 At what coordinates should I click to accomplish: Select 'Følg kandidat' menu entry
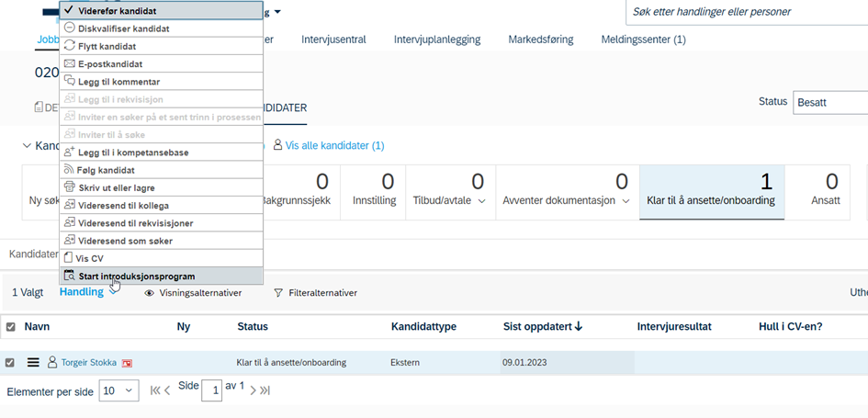(161, 170)
